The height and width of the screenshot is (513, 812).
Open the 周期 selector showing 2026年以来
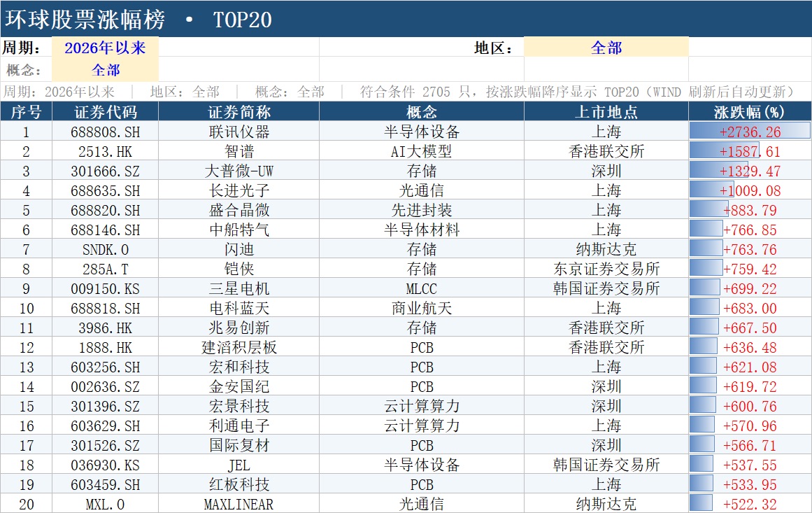click(x=105, y=47)
